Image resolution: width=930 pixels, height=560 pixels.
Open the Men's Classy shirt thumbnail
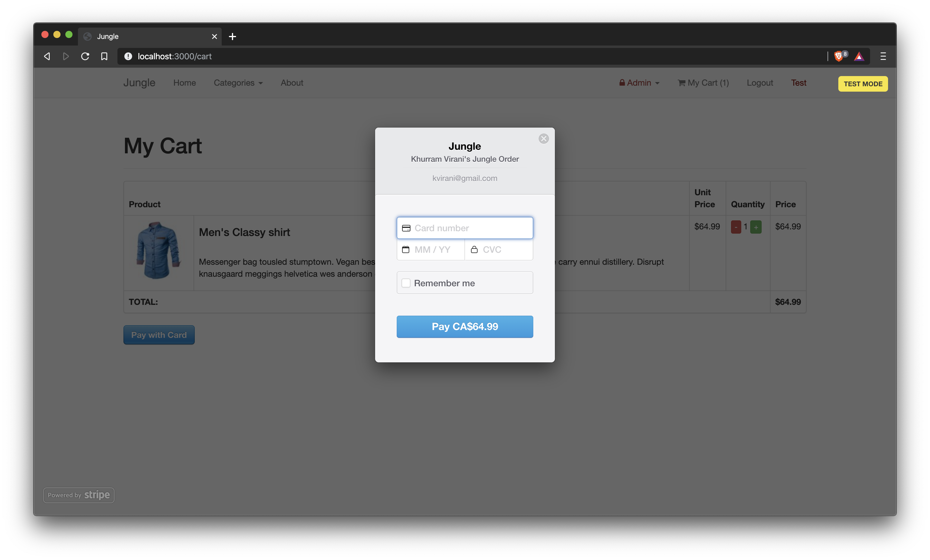158,251
